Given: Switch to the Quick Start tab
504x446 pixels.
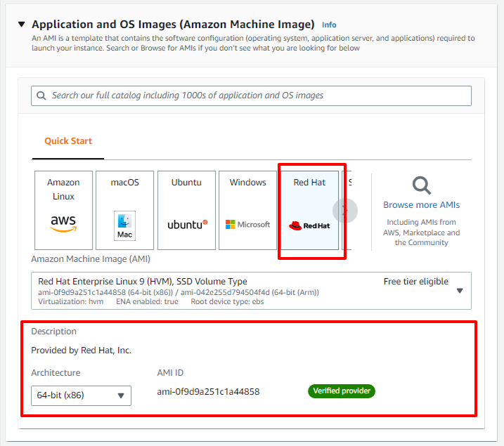Looking at the screenshot, I should [68, 141].
